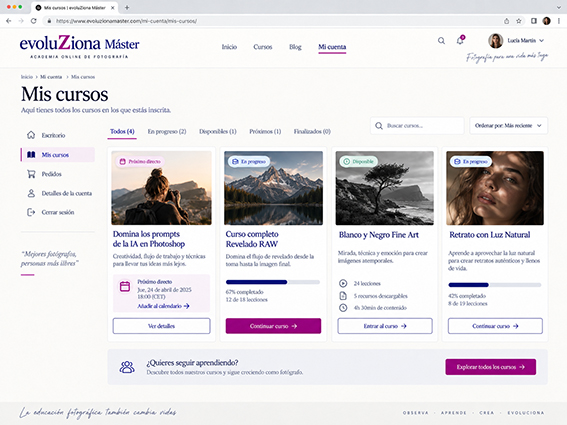Click the Domina los prompts de la IA title
The width and height of the screenshot is (567, 425).
tap(149, 239)
